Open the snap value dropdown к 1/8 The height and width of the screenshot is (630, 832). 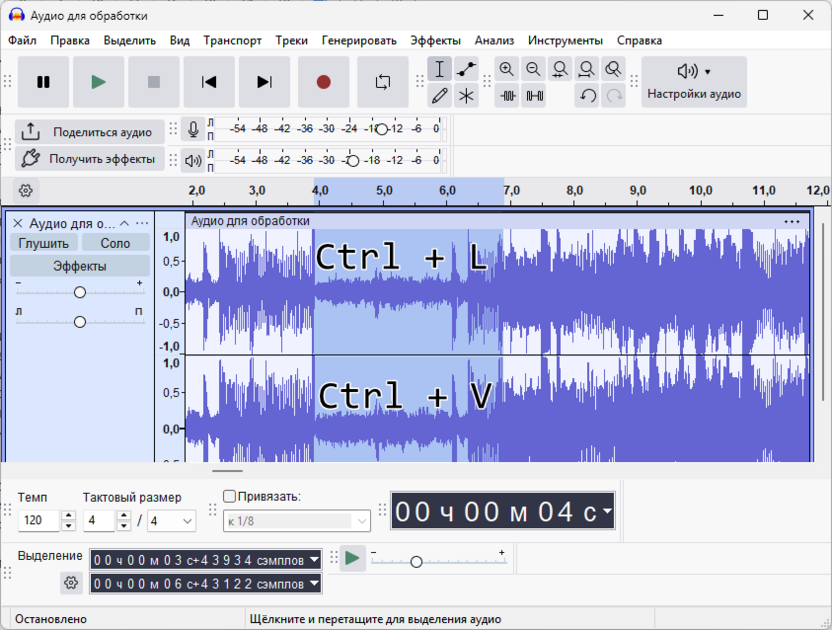(x=297, y=521)
